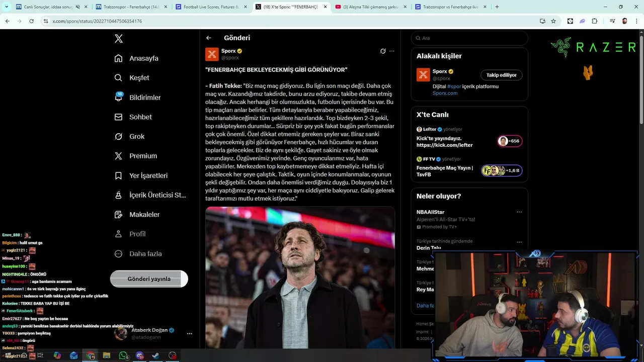Open listener count +656 badge
The width and height of the screenshot is (644, 362).
pos(510,141)
